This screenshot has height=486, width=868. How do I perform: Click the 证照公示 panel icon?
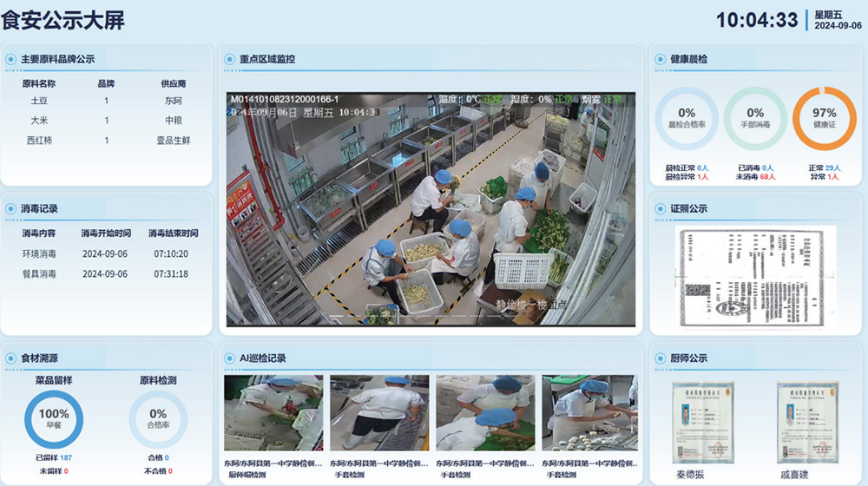pos(660,208)
